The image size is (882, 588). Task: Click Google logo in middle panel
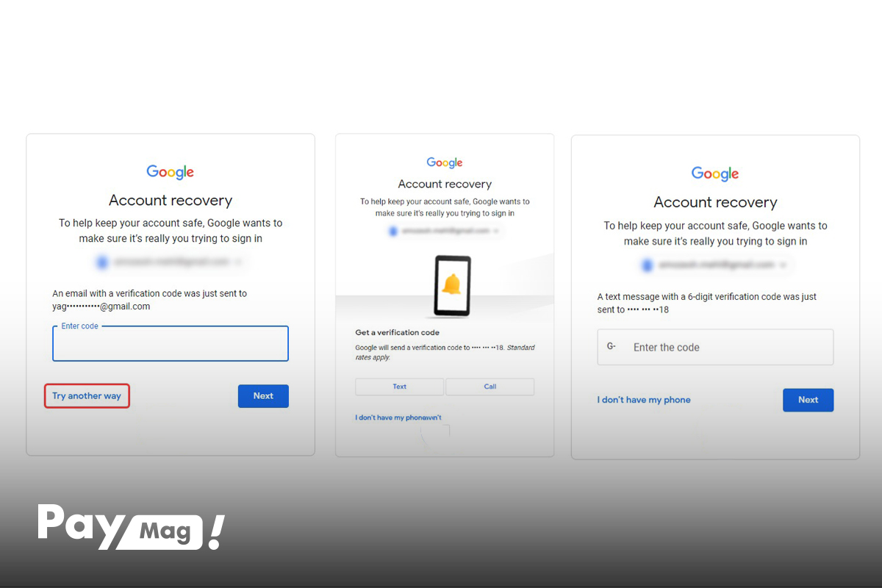[x=445, y=162]
